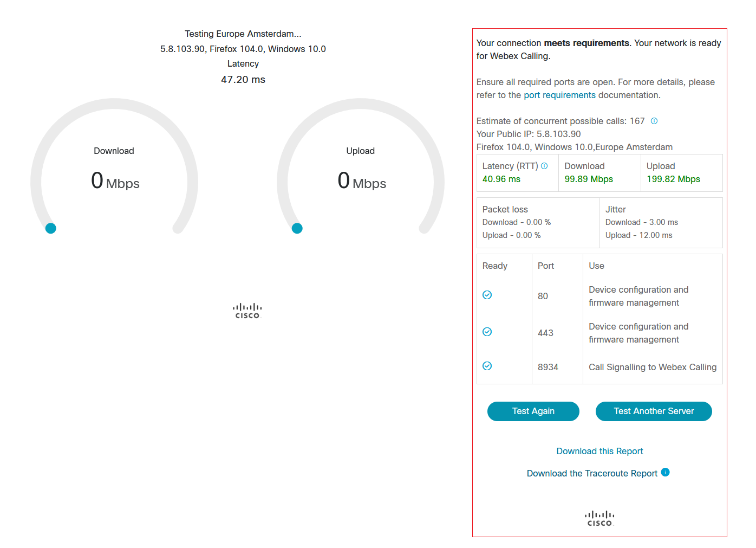Click the Jitter results heading

click(x=615, y=209)
